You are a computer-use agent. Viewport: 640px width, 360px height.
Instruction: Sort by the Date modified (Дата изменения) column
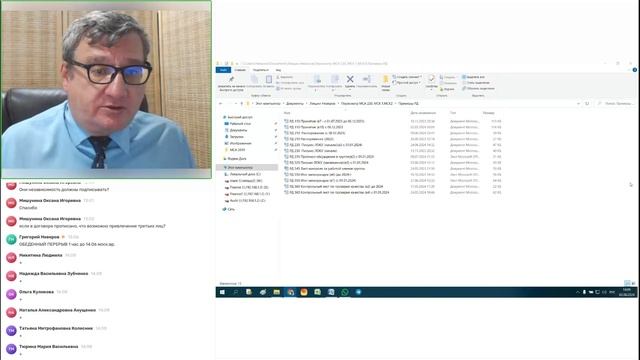click(423, 113)
